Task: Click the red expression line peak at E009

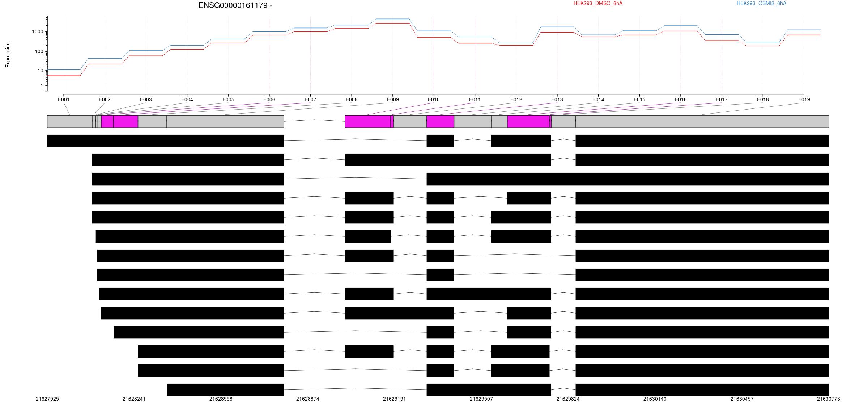Action: coord(393,23)
